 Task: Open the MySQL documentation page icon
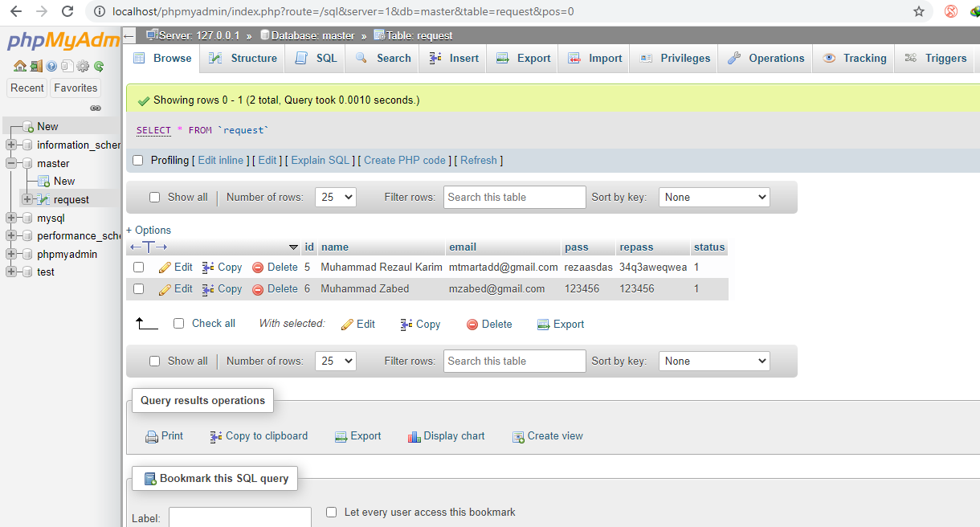[67, 67]
